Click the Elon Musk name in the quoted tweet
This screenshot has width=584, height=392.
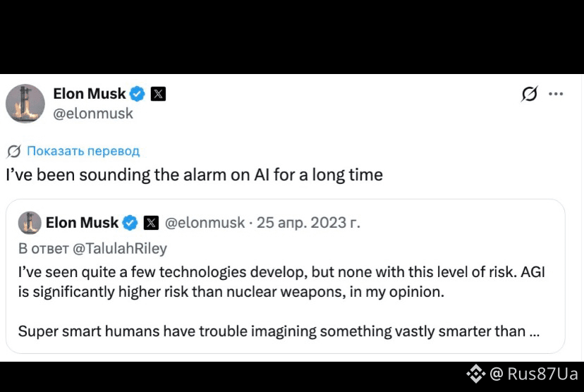click(x=82, y=223)
